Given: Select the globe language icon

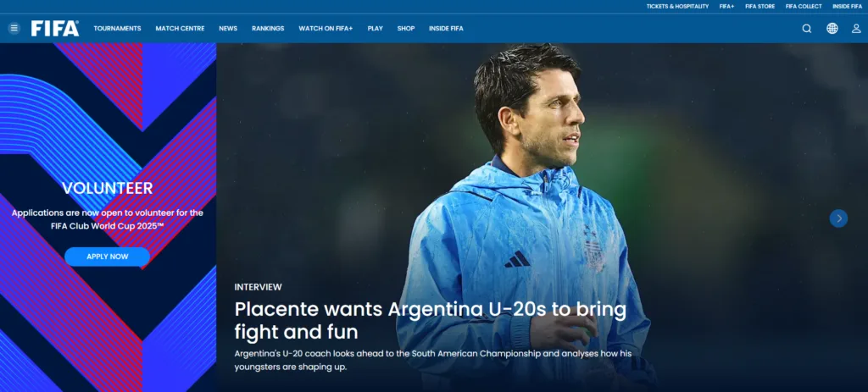Looking at the screenshot, I should click(x=832, y=28).
